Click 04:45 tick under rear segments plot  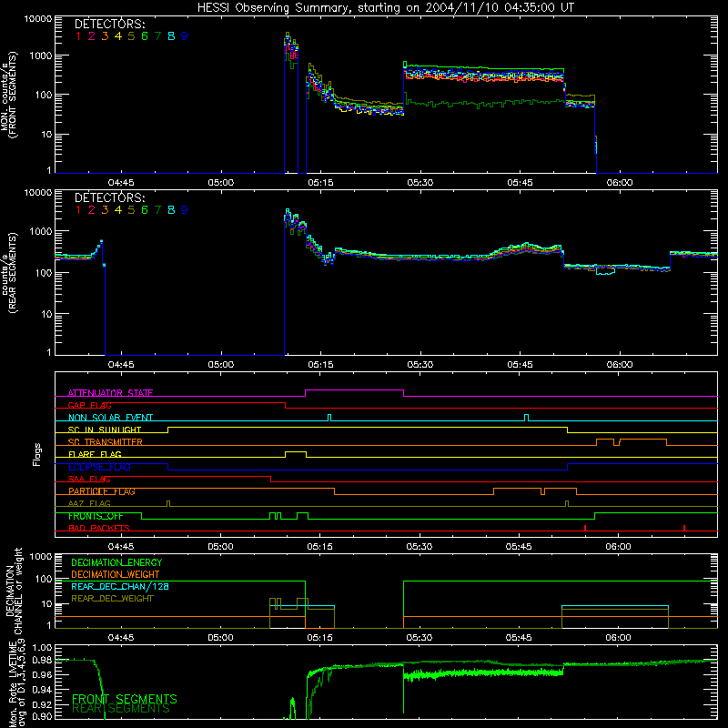tap(121, 365)
